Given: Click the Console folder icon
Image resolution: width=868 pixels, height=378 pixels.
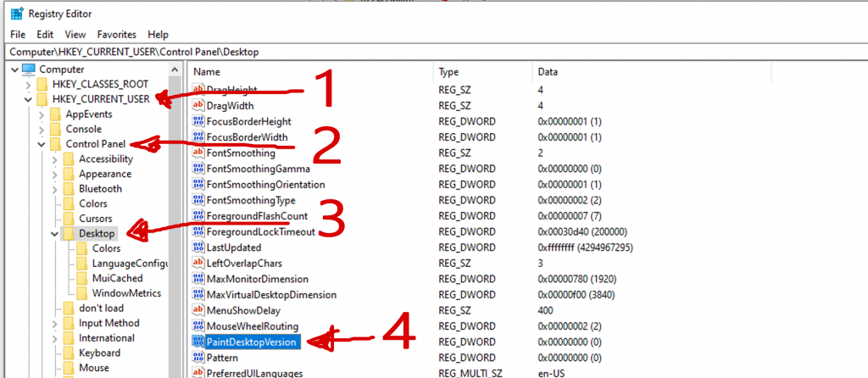Looking at the screenshot, I should point(55,129).
